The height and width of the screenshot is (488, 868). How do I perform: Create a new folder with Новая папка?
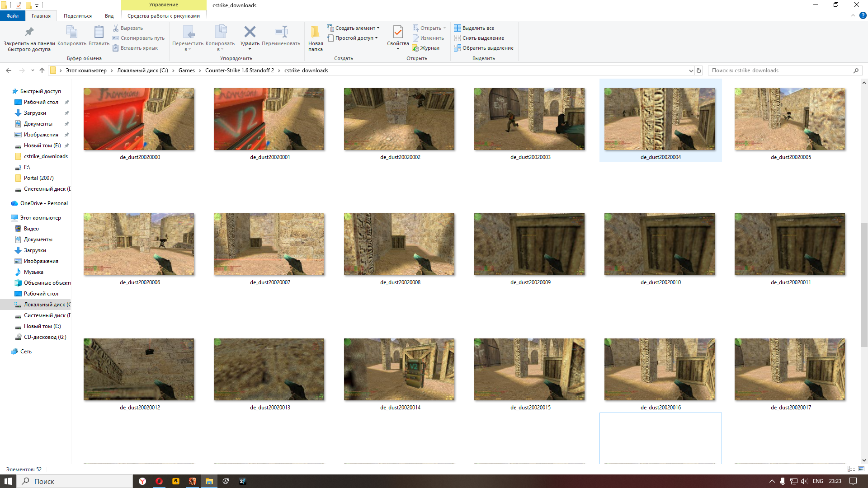[x=315, y=33]
